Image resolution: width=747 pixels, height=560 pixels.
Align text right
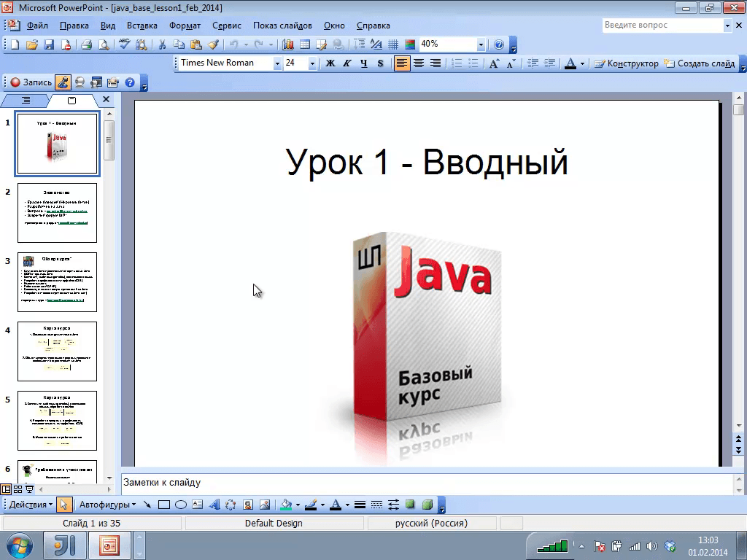pyautogui.click(x=436, y=63)
